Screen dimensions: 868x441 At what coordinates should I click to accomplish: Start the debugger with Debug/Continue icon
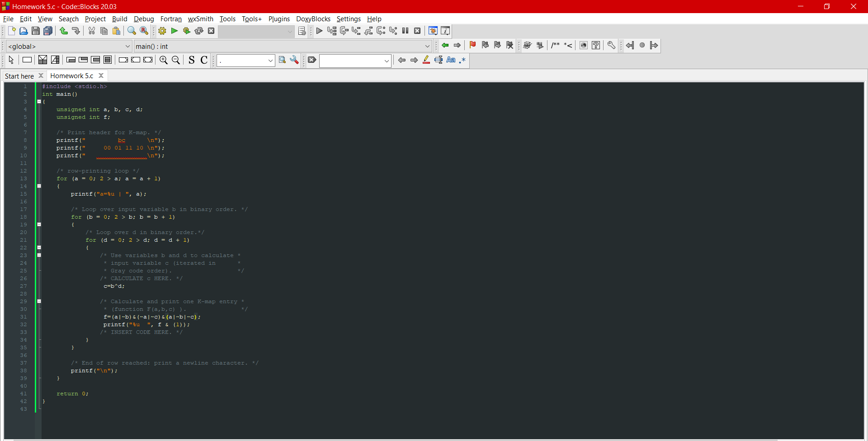[319, 31]
